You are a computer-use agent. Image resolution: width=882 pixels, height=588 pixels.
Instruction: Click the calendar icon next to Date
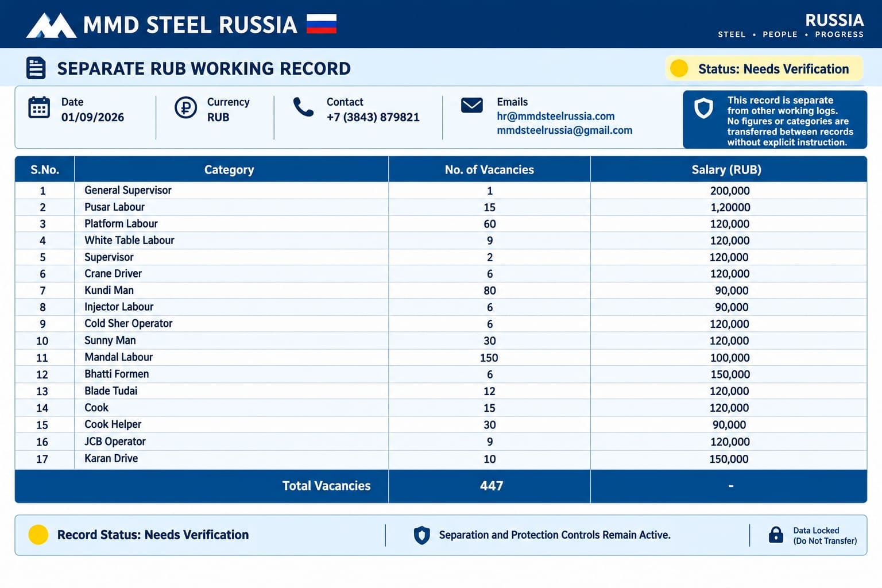(39, 107)
